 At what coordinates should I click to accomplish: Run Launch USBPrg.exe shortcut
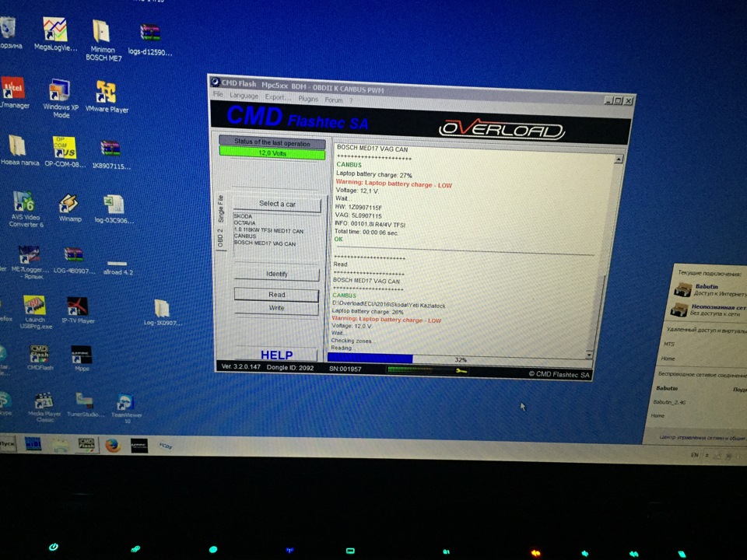point(35,312)
